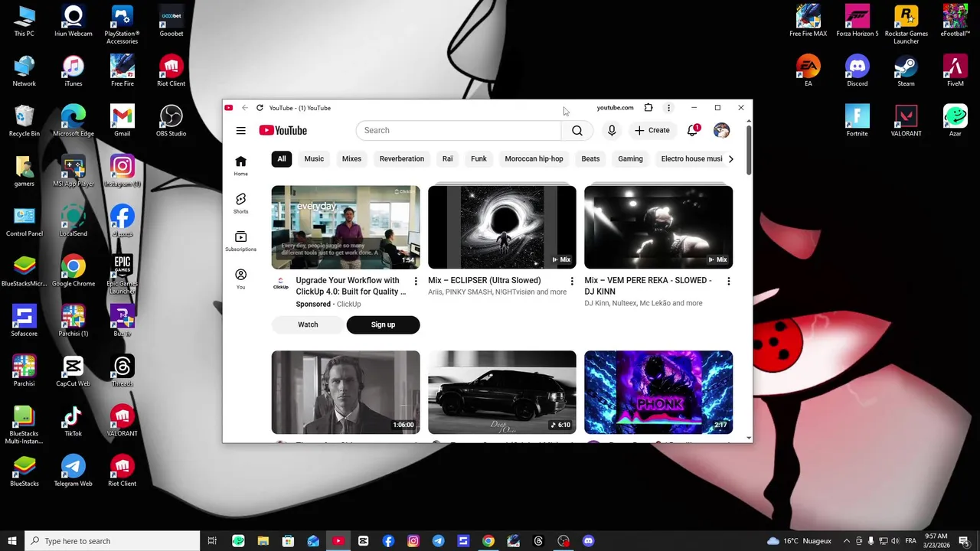
Task: Open Chrome from the taskbar
Action: (488, 541)
